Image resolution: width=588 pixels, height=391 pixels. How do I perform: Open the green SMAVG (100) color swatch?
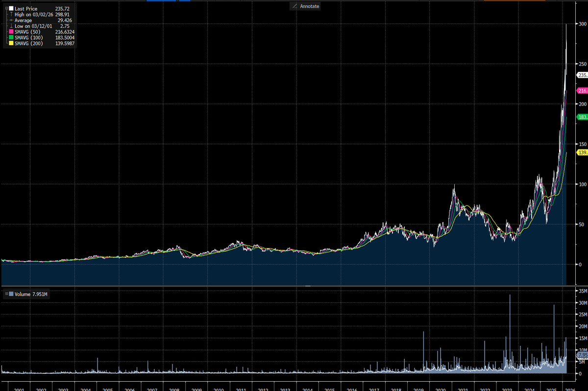coord(11,38)
